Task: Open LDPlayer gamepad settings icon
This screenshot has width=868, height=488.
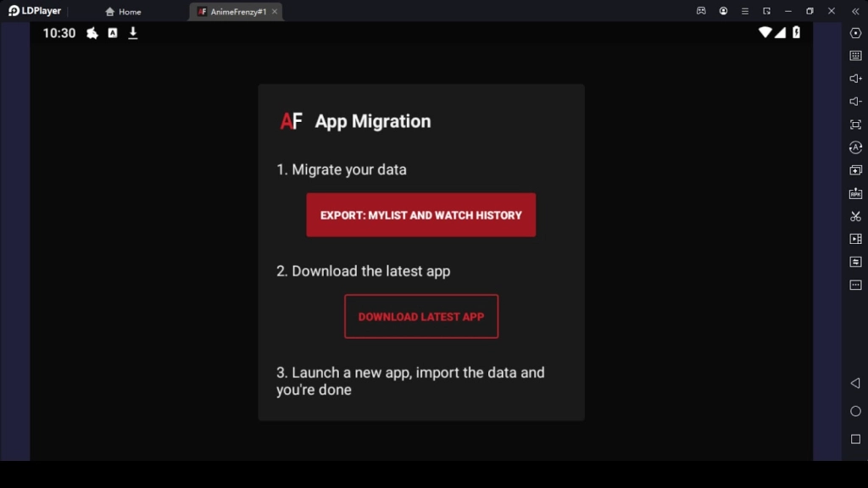Action: click(701, 11)
